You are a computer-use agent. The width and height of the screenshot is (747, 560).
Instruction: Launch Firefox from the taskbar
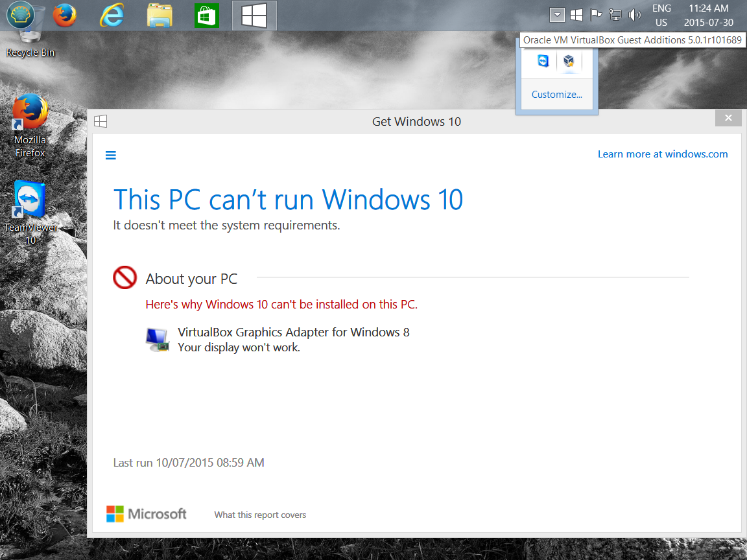pyautogui.click(x=64, y=16)
